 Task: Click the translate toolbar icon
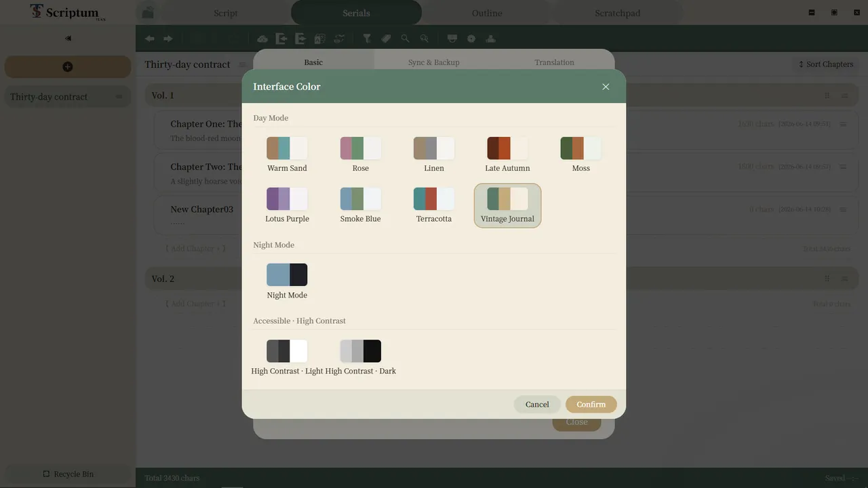click(x=319, y=39)
